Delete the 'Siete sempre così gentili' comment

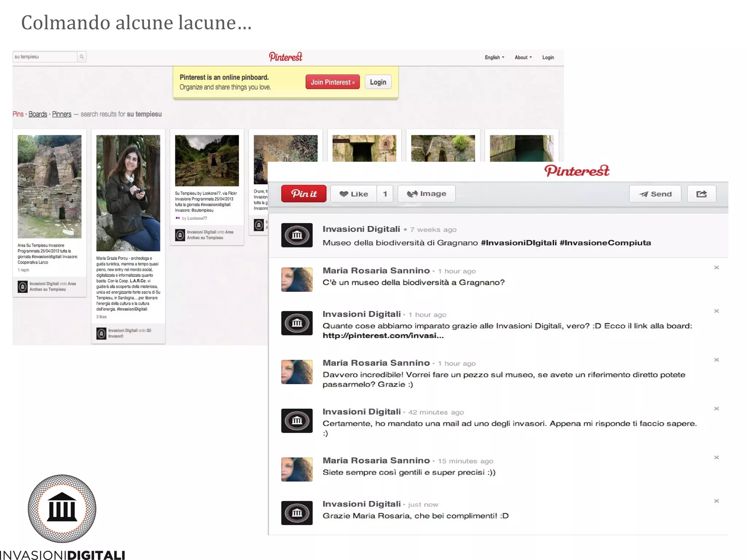point(716,458)
